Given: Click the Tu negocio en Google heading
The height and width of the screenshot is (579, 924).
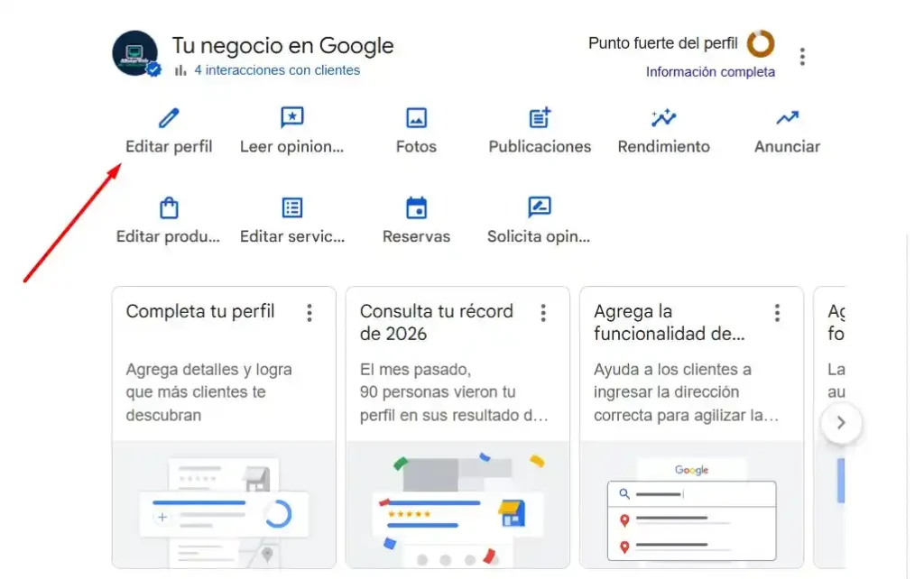Looking at the screenshot, I should pyautogui.click(x=282, y=46).
